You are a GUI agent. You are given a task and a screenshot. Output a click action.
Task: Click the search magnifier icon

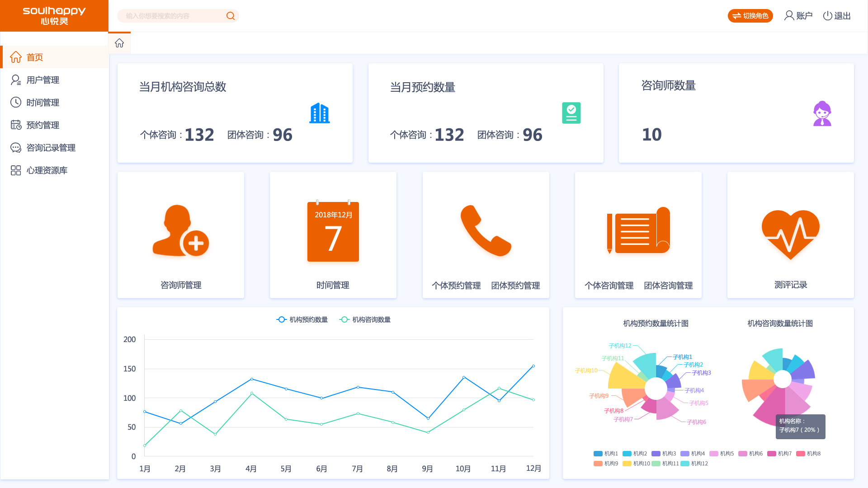point(231,16)
